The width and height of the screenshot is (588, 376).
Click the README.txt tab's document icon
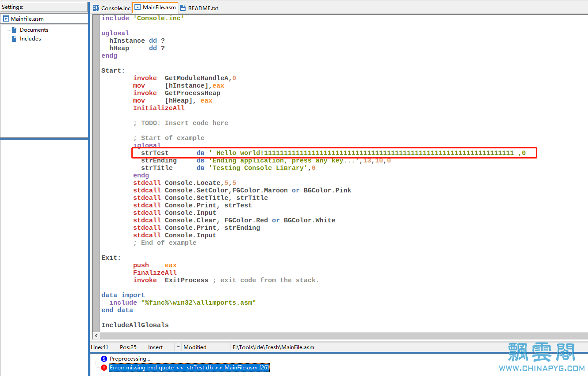coord(182,8)
